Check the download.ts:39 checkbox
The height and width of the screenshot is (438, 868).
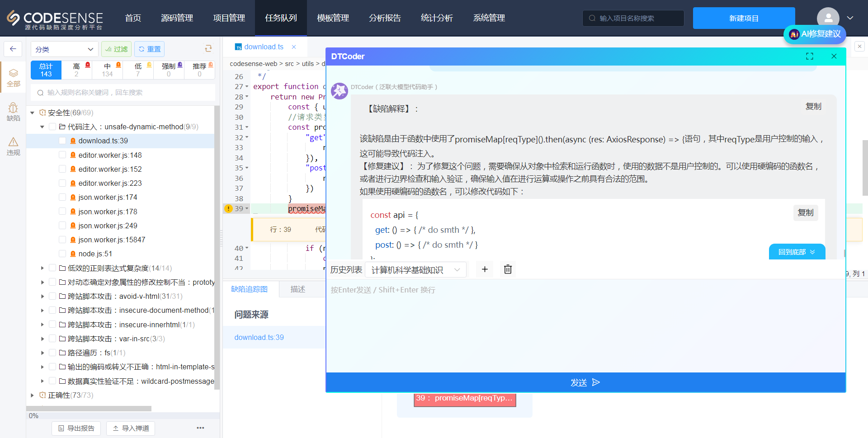(62, 141)
